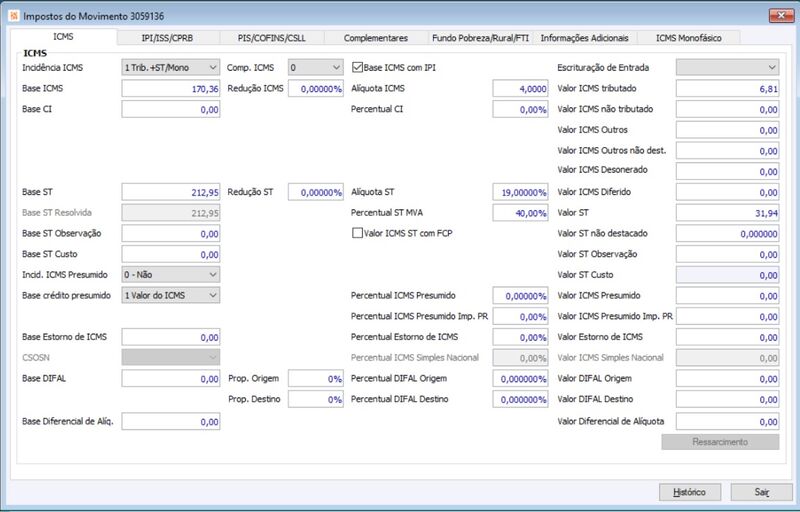The width and height of the screenshot is (800, 512).
Task: Open the Escrituração de Entrada dropdown
Action: (728, 67)
